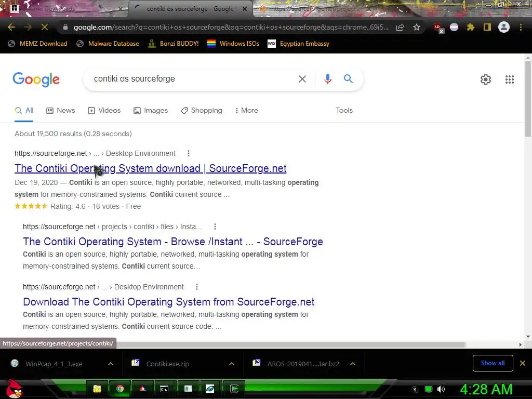Image resolution: width=532 pixels, height=399 pixels.
Task: Open the Extensions puzzle menu
Action: pyautogui.click(x=471, y=27)
